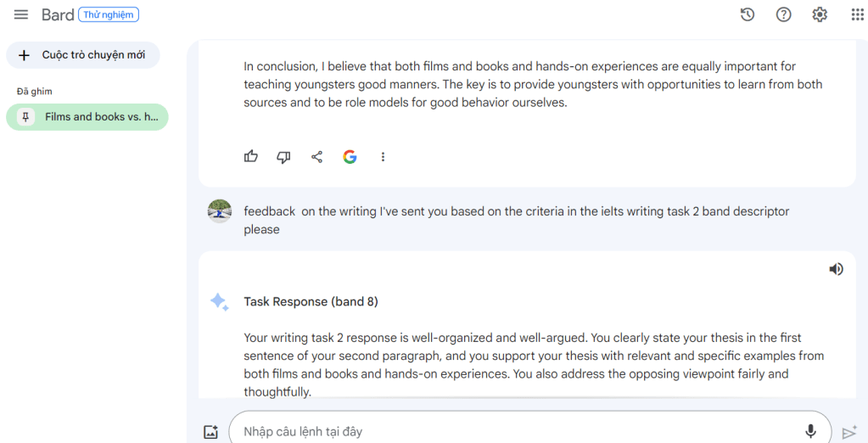
Task: Activate microphone voice input
Action: (811, 431)
